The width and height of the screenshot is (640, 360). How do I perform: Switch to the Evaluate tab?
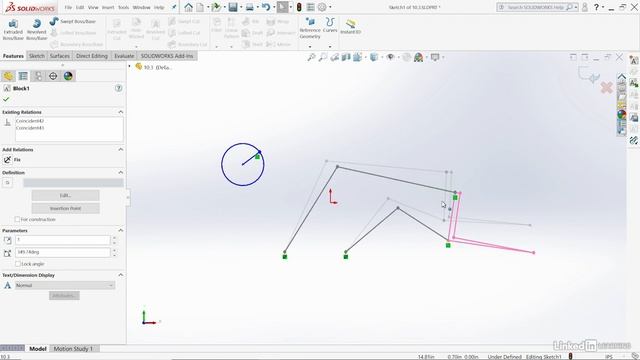click(124, 56)
